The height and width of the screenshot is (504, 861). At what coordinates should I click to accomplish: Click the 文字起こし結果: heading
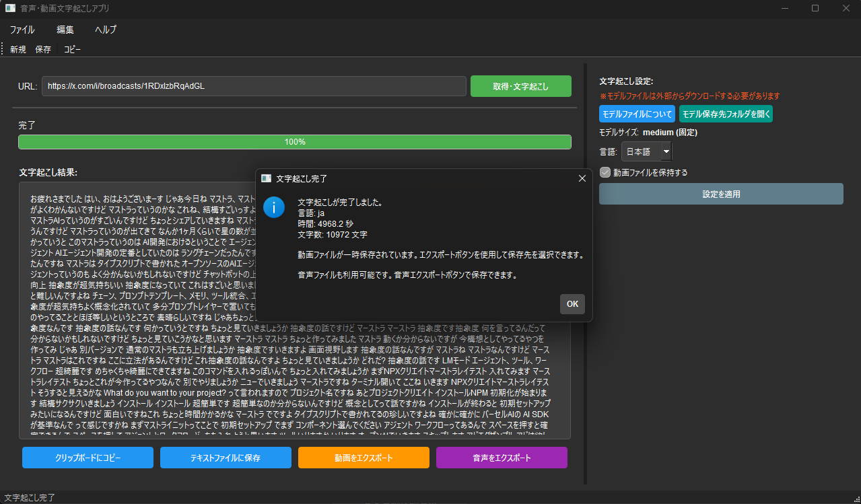(x=48, y=172)
